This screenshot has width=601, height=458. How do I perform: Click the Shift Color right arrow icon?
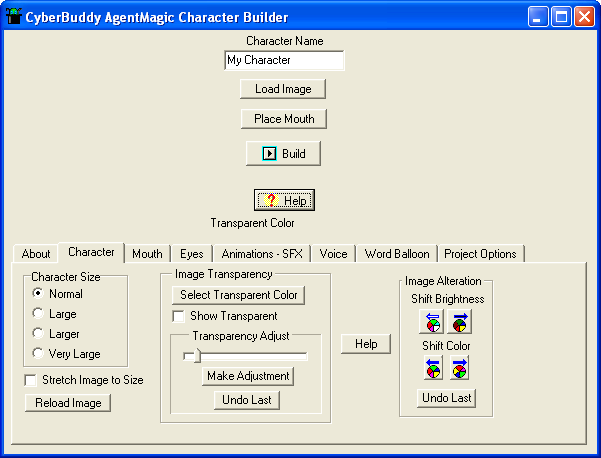click(459, 368)
